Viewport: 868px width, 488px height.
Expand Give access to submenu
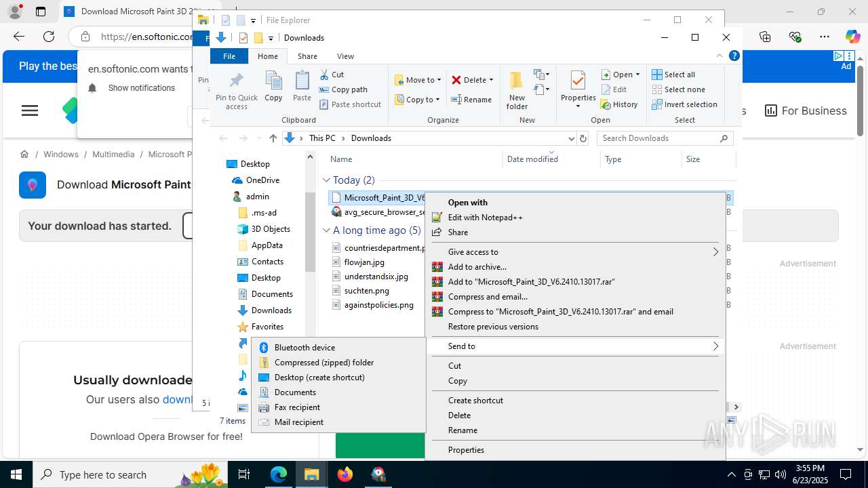click(576, 252)
